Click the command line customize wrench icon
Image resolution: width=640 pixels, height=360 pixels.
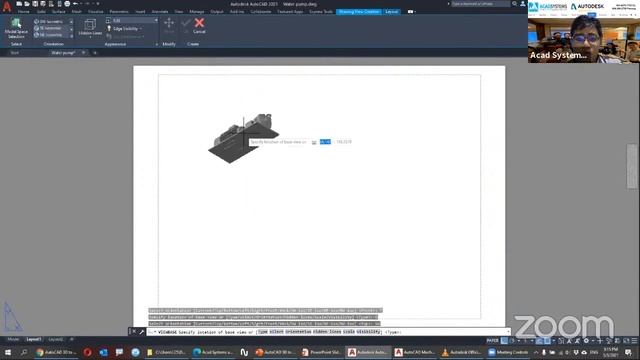142,332
